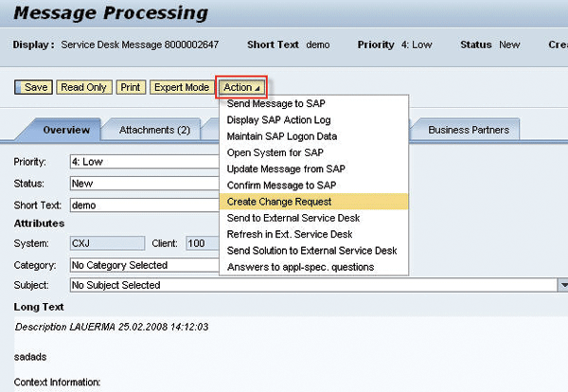This screenshot has height=392, width=568.
Task: Collapse the Action dropdown menu
Action: click(x=242, y=87)
